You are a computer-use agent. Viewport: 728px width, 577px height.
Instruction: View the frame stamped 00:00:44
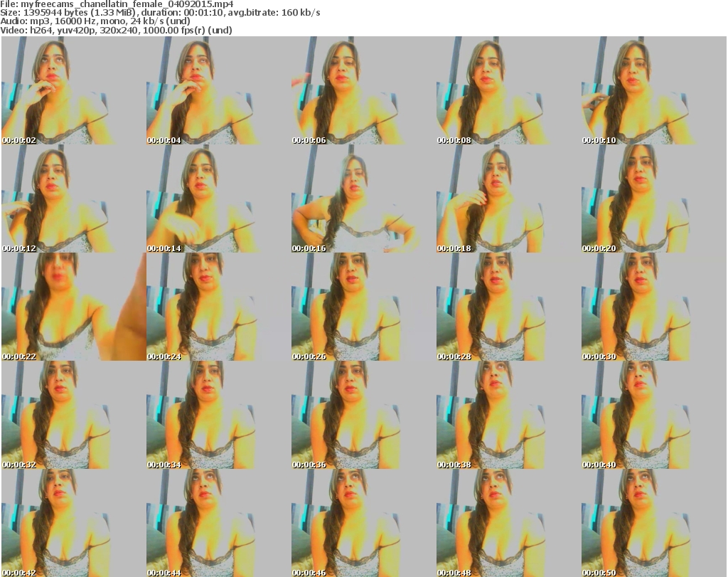point(219,523)
